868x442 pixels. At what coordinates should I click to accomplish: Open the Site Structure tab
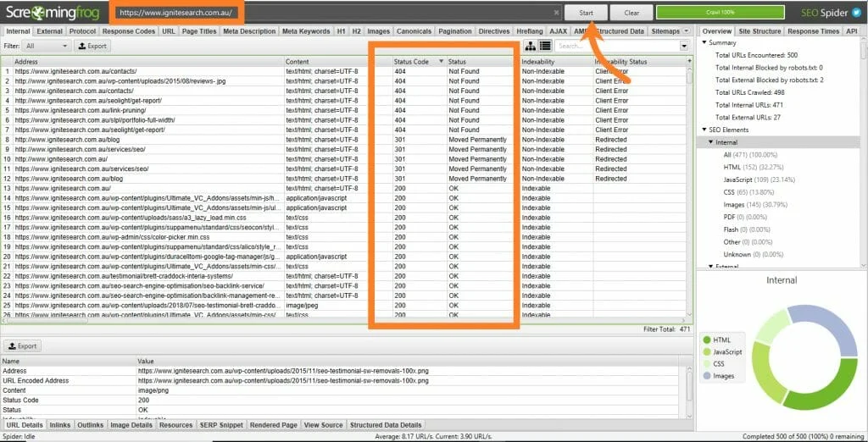[x=759, y=31]
